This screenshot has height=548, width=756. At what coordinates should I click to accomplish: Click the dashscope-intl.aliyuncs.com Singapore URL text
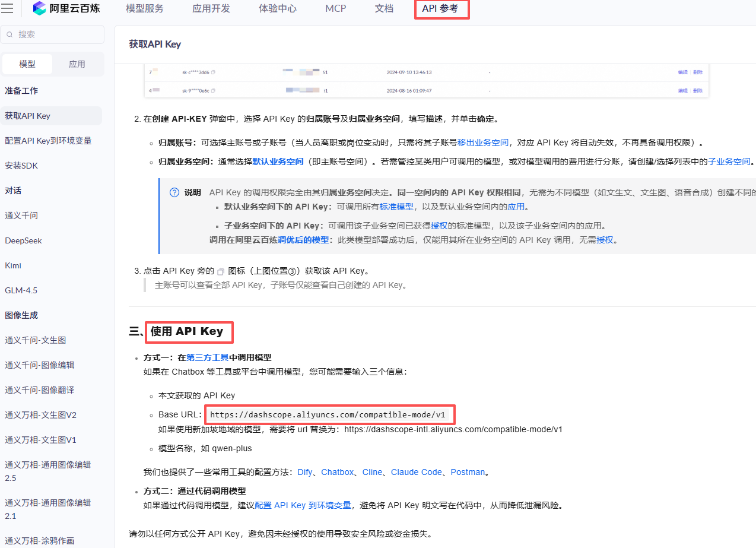[453, 429]
